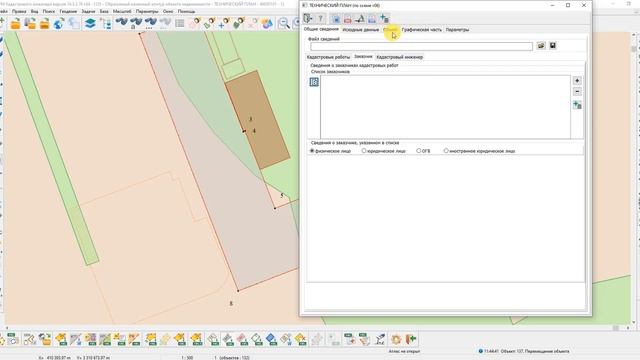Click the red icon in the dialog toolbar
This screenshot has width=640, height=360.
(347, 19)
